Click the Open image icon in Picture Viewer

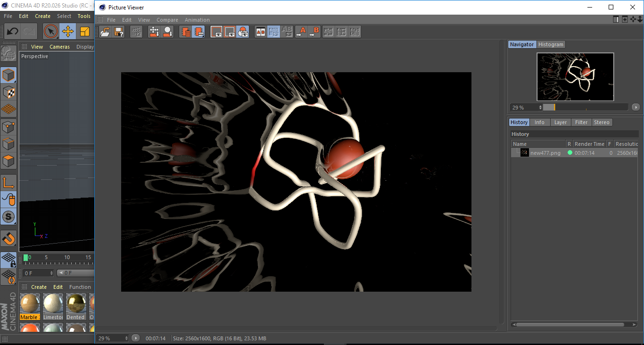[106, 32]
